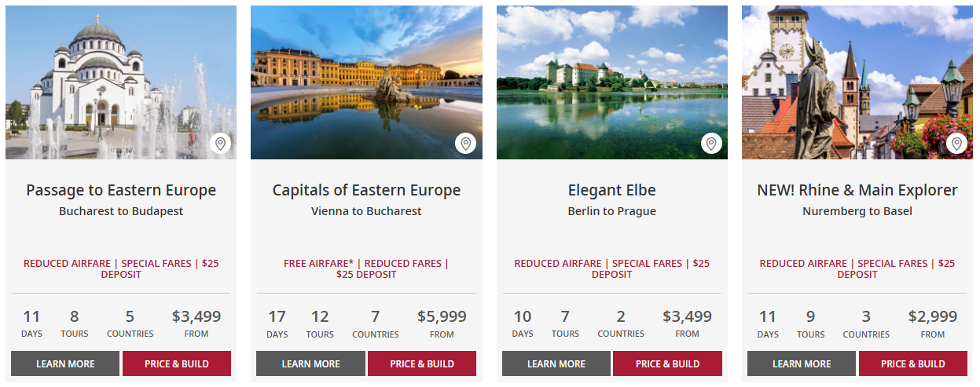Open the Passage to Eastern Europe title
Viewport: 980px width, 387px height.
click(x=121, y=190)
